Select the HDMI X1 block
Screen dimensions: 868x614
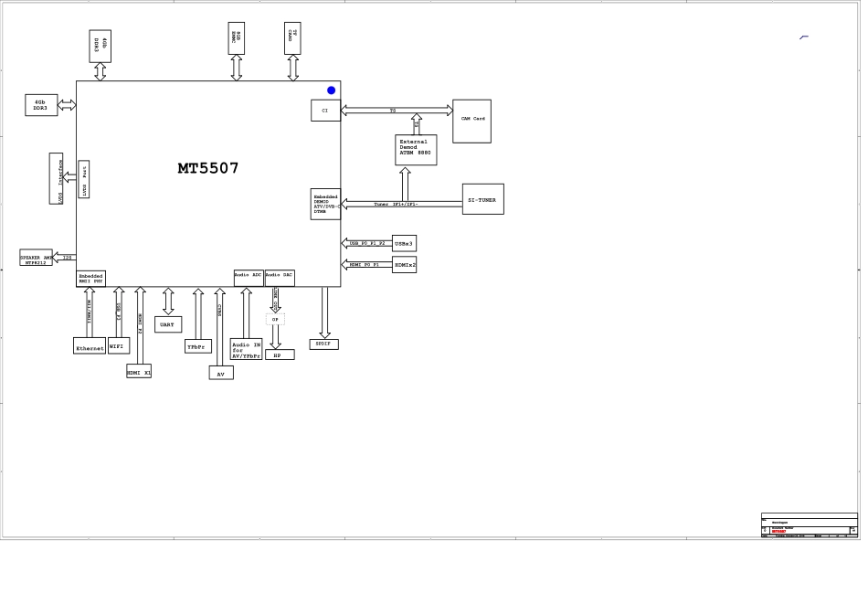coord(139,372)
